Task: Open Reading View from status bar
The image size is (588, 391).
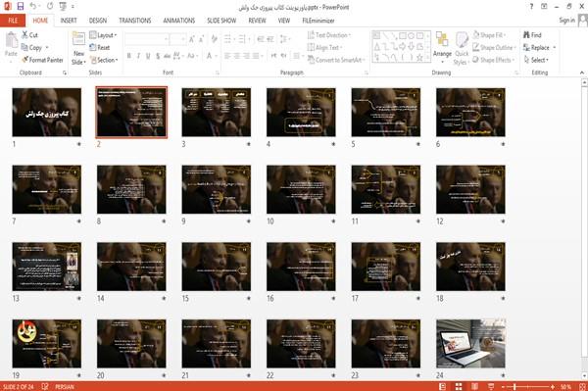Action: 474,386
